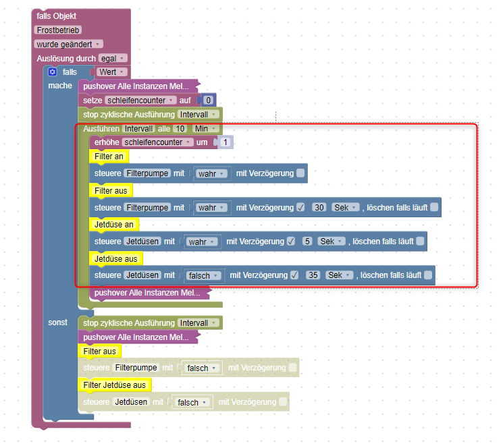Open Intervall dropdown in first stop zyklische block

[198, 115]
